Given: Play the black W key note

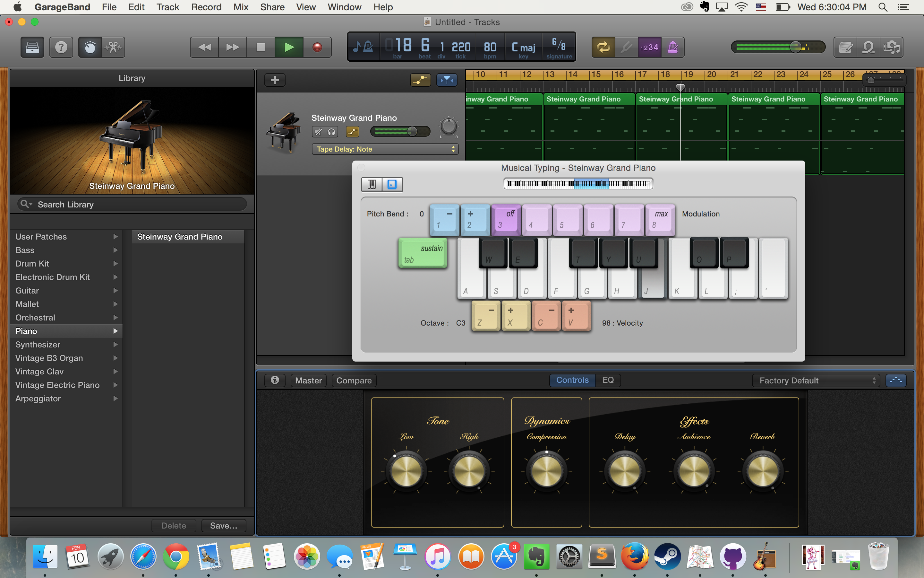Looking at the screenshot, I should tap(493, 252).
